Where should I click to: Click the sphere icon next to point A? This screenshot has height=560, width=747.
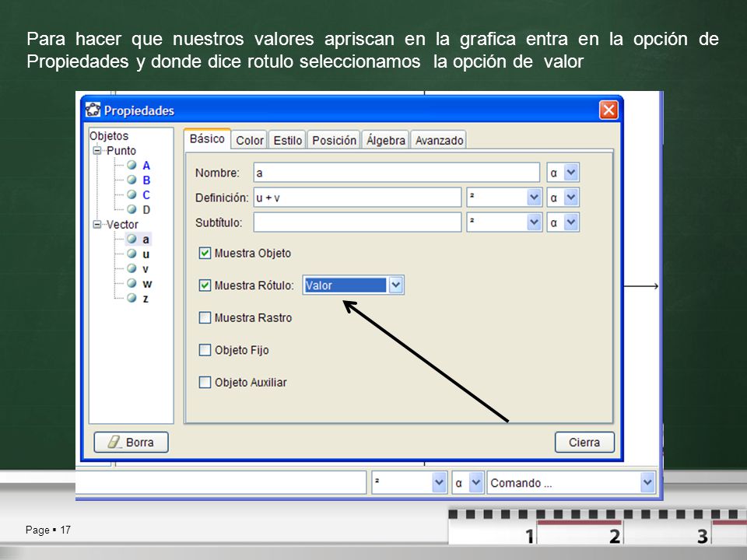132,165
